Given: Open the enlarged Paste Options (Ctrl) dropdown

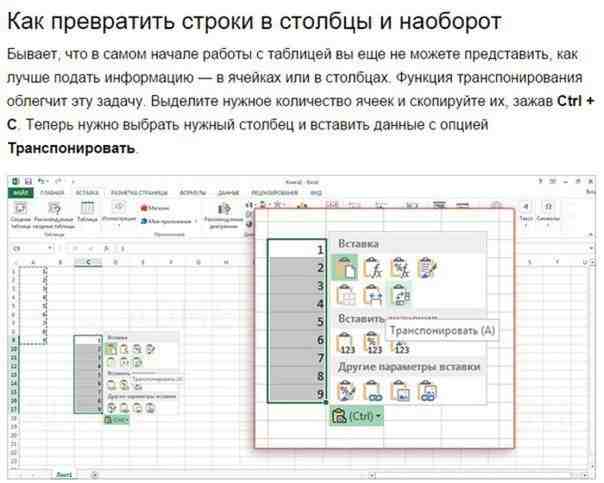Looking at the screenshot, I should [x=355, y=415].
